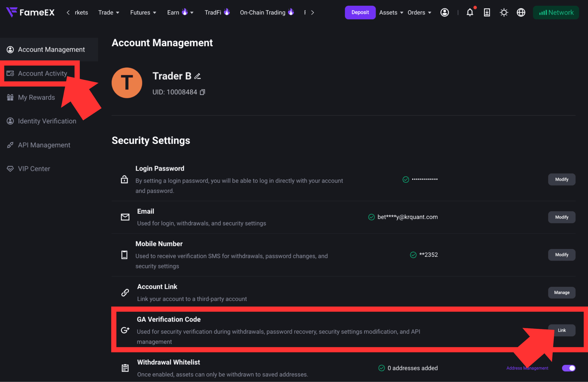Click the Trader B avatar circle
This screenshot has height=382, width=588.
pyautogui.click(x=127, y=83)
